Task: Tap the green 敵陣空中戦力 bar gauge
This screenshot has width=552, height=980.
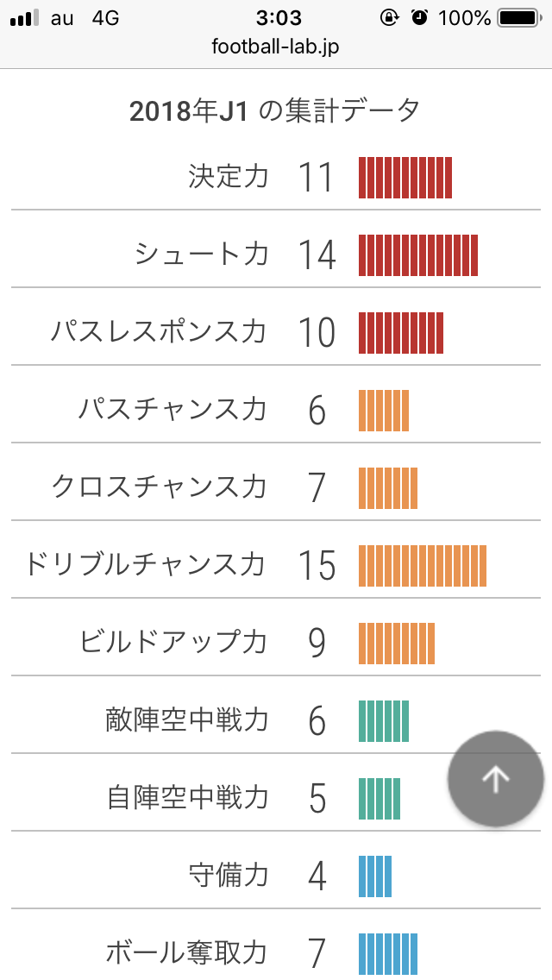Action: click(x=383, y=720)
